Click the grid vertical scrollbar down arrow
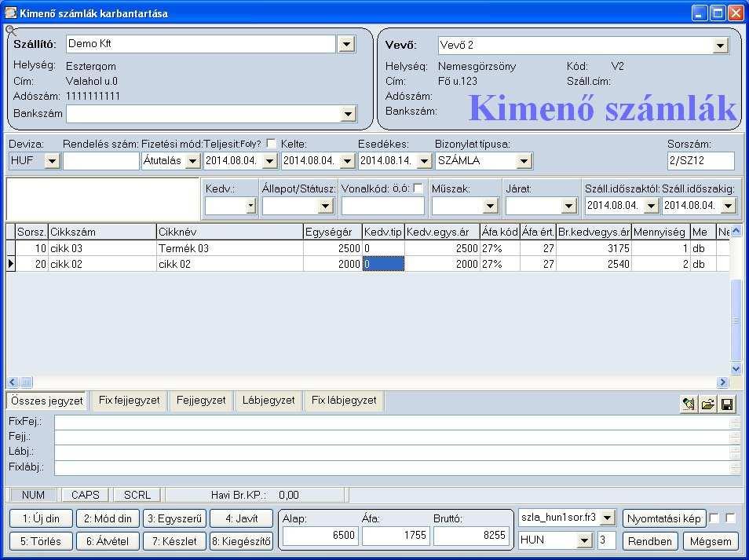The width and height of the screenshot is (749, 560). click(x=736, y=368)
